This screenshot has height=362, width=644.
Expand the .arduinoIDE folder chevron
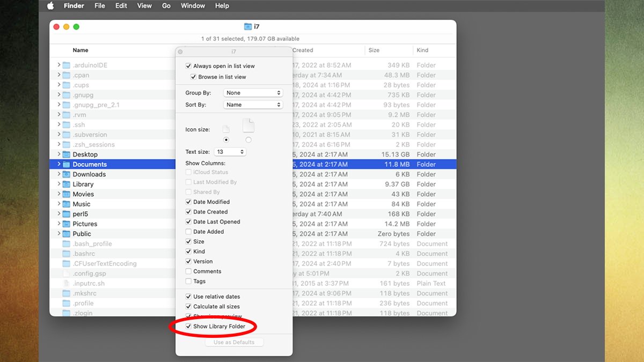(x=58, y=65)
